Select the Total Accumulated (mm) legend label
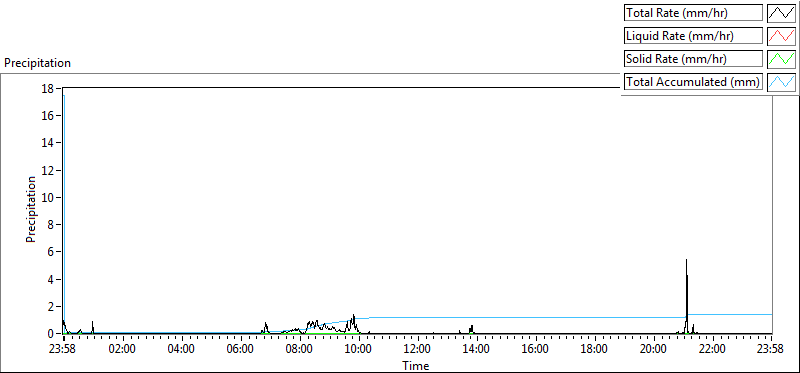800x373 pixels. tap(693, 82)
